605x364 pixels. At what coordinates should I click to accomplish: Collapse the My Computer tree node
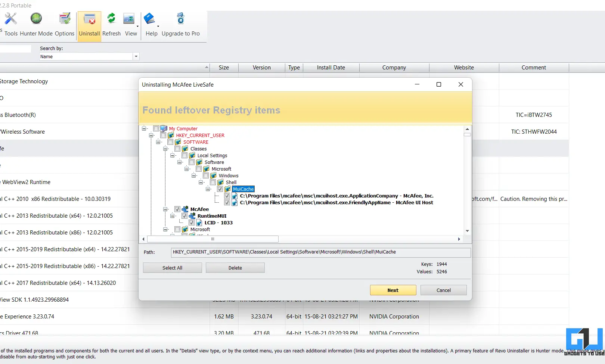pos(144,128)
